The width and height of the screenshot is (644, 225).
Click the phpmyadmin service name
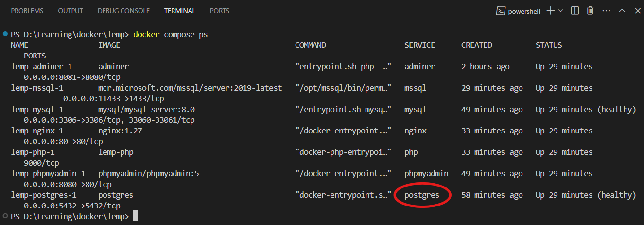(x=426, y=173)
